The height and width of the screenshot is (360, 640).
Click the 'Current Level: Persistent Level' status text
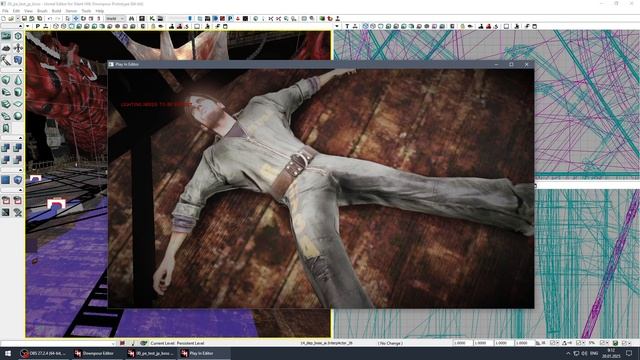click(177, 343)
